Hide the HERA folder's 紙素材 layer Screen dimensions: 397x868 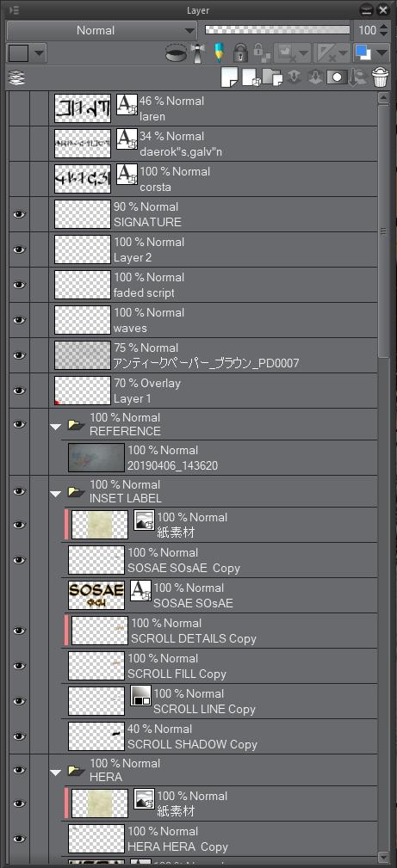click(x=20, y=803)
